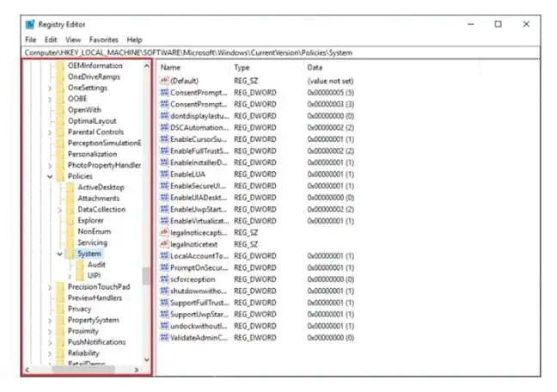Open the View menu
The width and height of the screenshot is (557, 392).
click(x=73, y=40)
